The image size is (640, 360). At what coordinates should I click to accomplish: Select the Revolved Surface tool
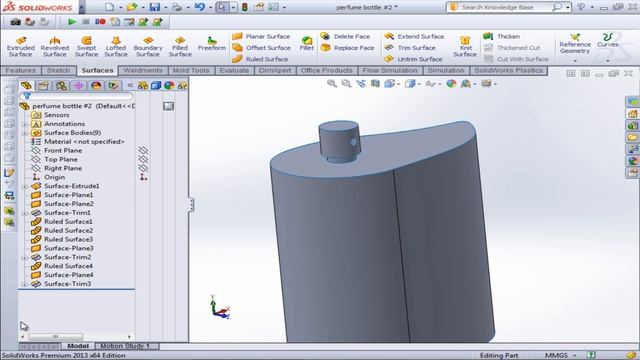(55, 46)
